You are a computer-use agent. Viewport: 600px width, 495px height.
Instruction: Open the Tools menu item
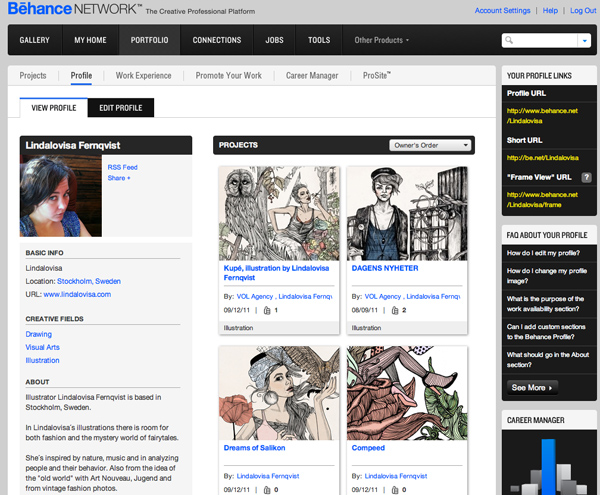[x=319, y=40]
